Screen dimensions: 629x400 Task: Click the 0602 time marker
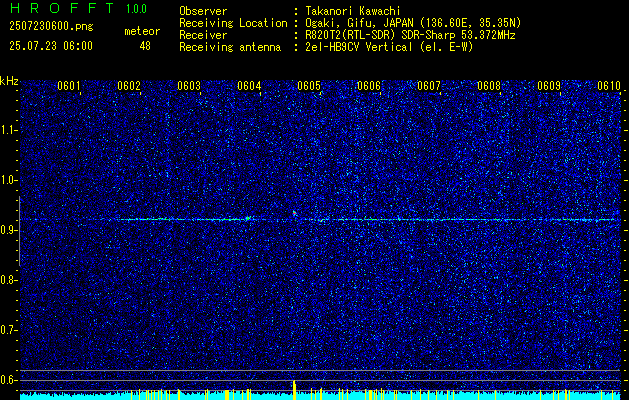pyautogui.click(x=129, y=86)
